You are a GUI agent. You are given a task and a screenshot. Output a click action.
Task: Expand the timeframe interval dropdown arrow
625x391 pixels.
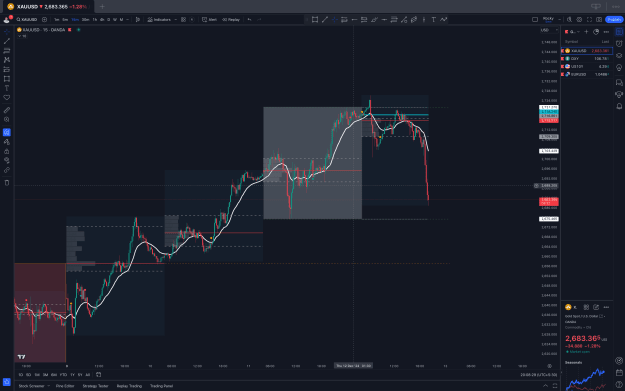click(x=128, y=20)
